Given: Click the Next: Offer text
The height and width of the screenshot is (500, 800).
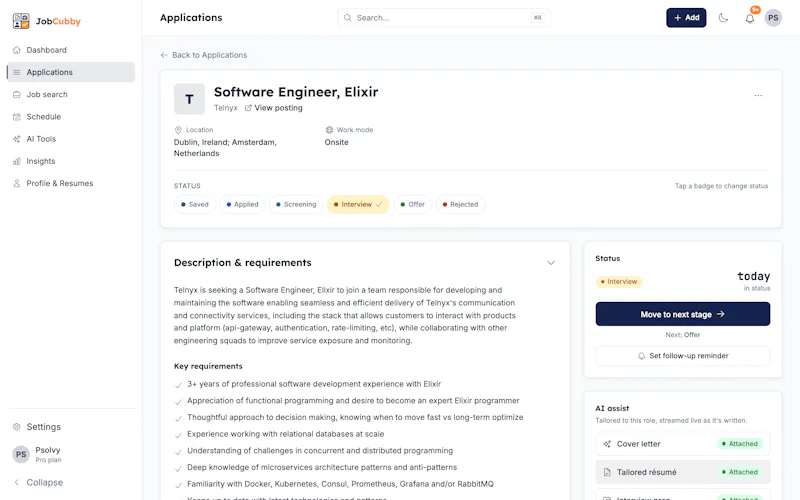Looking at the screenshot, I should (683, 335).
